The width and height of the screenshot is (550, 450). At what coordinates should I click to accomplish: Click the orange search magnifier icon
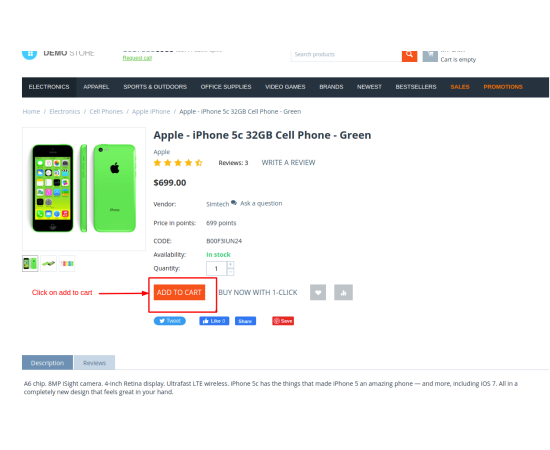pyautogui.click(x=409, y=55)
